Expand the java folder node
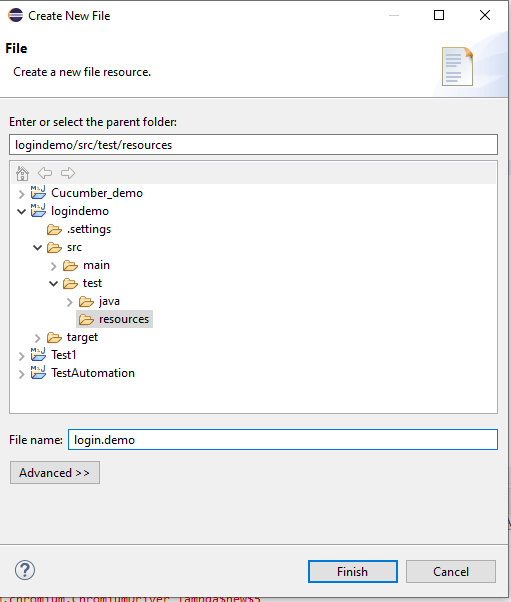Screen dimensions: 511x602 69,302
